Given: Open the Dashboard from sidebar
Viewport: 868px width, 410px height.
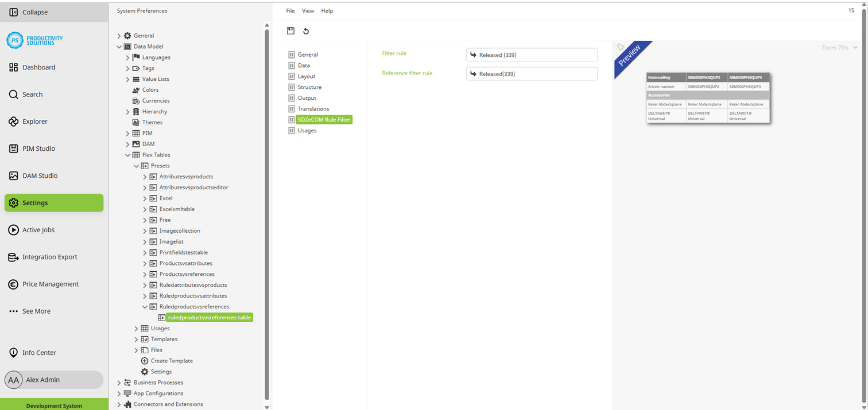Looking at the screenshot, I should point(38,67).
